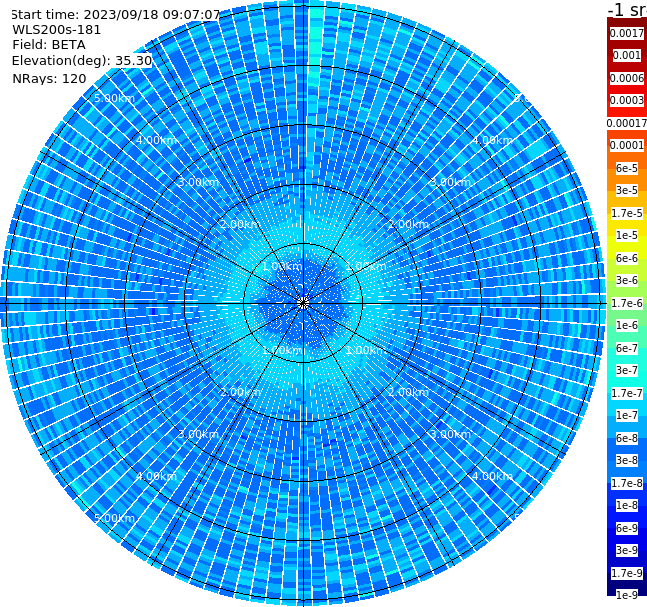Click the 6e-7 colorbar label
This screenshot has width=647, height=607.
tap(627, 348)
